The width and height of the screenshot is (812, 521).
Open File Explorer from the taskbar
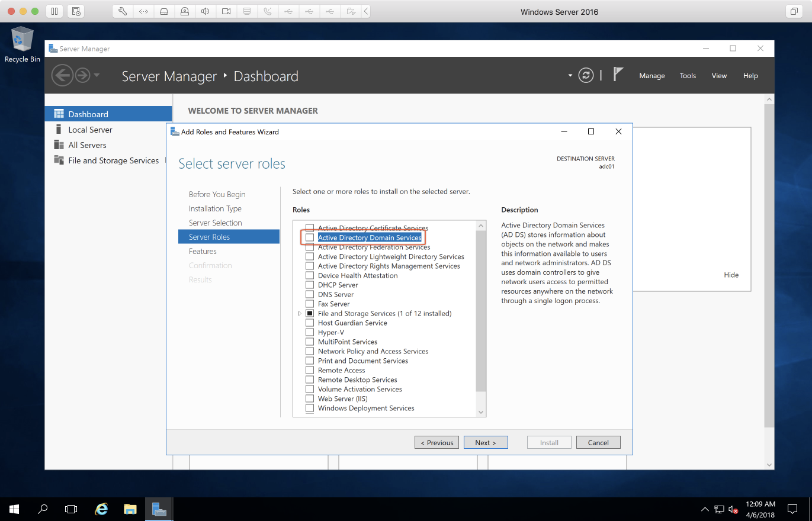130,509
